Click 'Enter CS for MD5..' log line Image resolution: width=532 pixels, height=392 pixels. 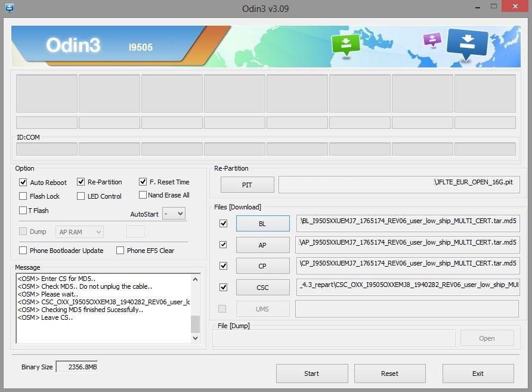56,279
